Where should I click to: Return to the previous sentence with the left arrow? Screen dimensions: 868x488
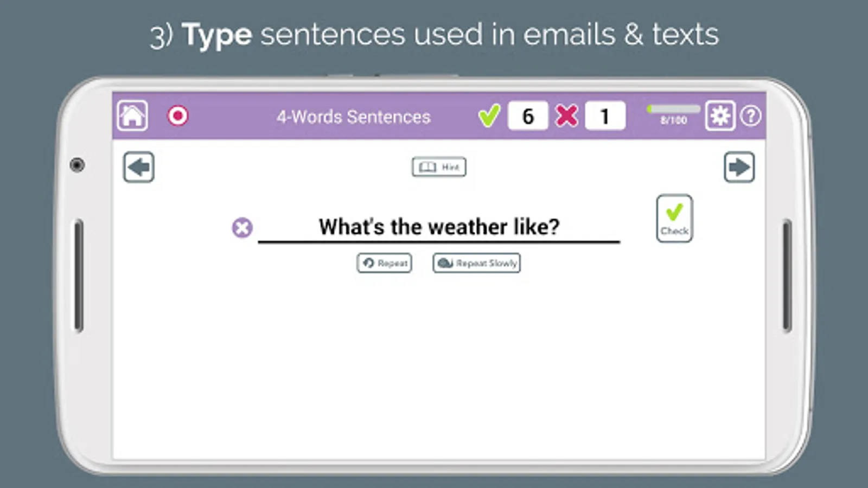click(138, 168)
